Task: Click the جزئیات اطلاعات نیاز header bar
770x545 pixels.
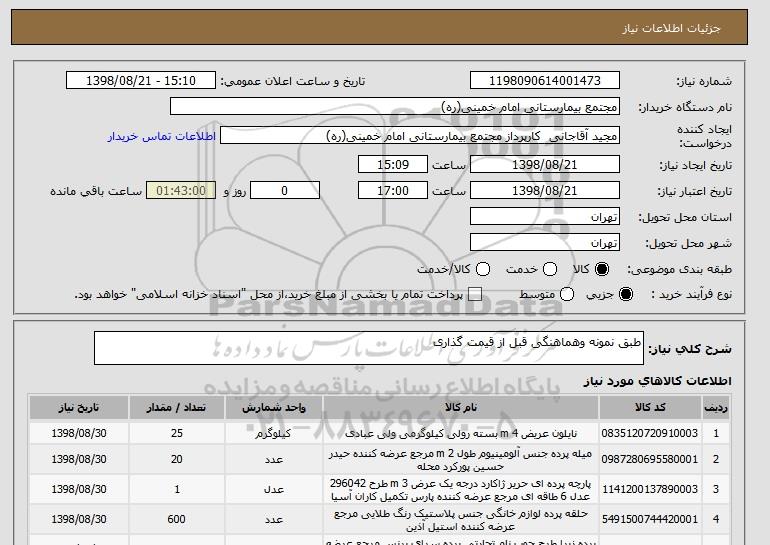Action: [379, 27]
